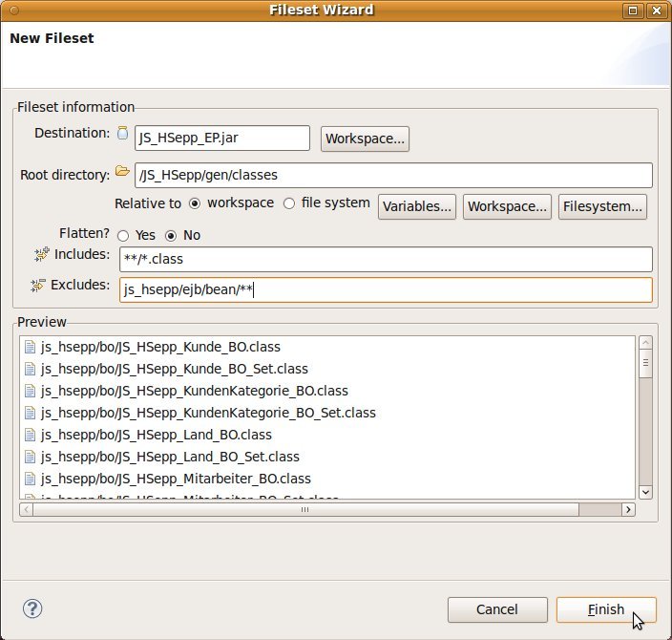Click the Includes pattern icon
The image size is (672, 640).
[41, 254]
